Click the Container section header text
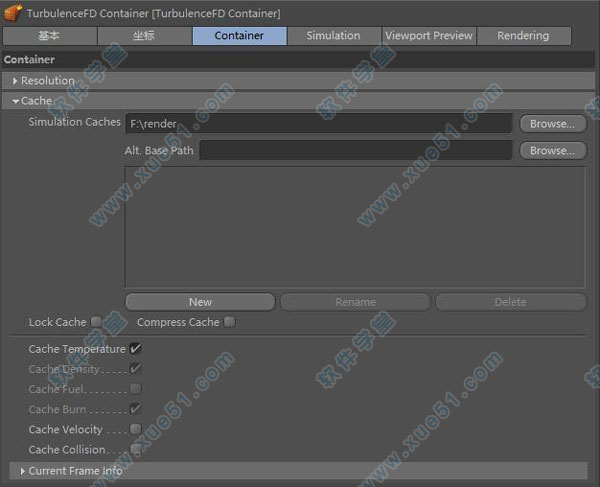The image size is (600, 487). click(29, 60)
